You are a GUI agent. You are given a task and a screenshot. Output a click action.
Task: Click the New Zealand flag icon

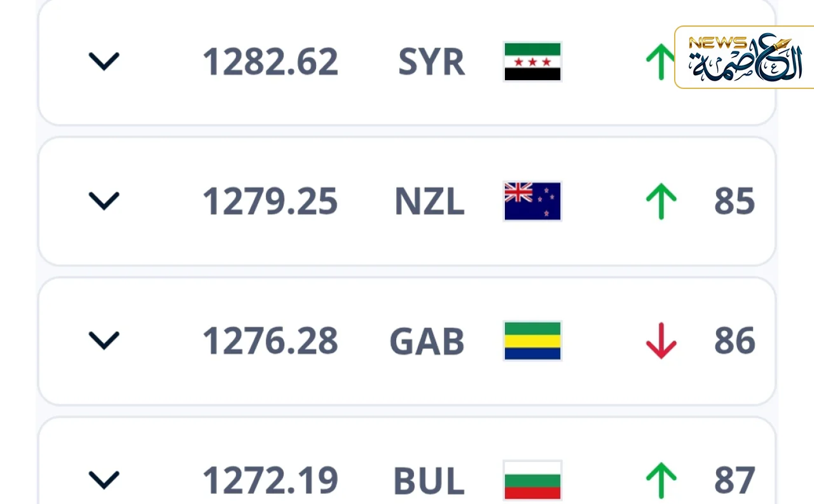tap(532, 201)
